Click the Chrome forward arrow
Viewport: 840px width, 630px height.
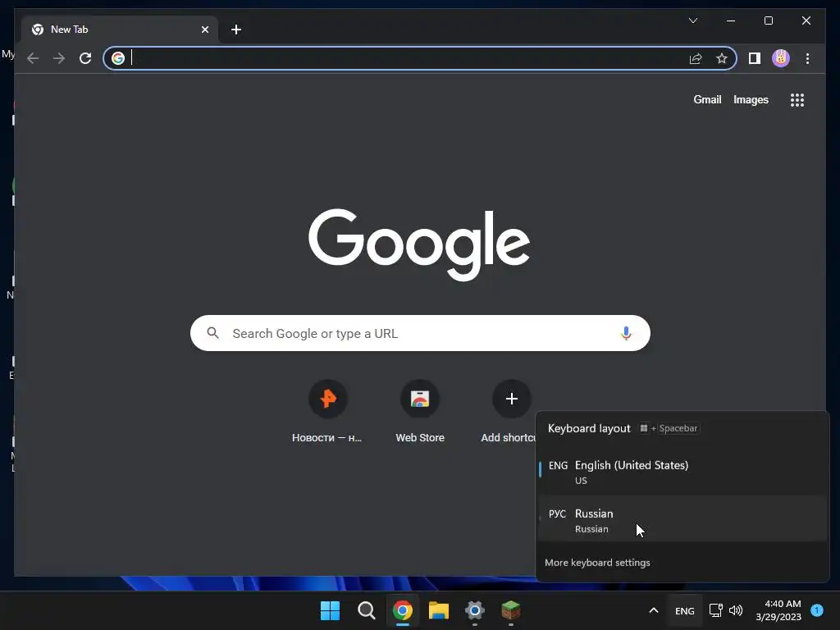pyautogui.click(x=59, y=58)
